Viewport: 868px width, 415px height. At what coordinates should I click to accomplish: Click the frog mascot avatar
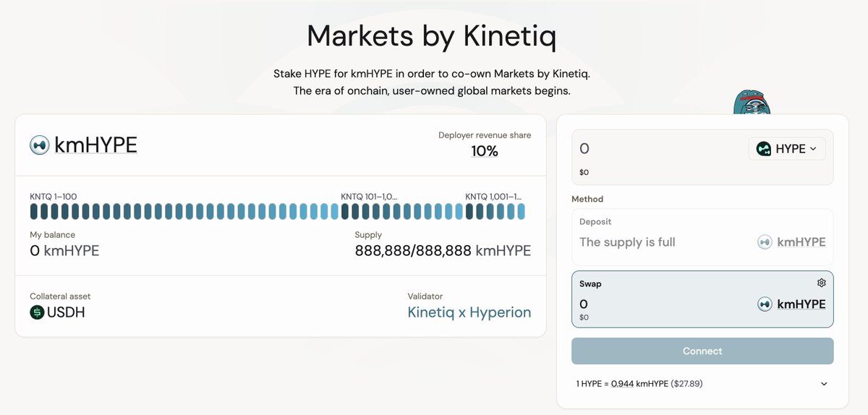[752, 102]
